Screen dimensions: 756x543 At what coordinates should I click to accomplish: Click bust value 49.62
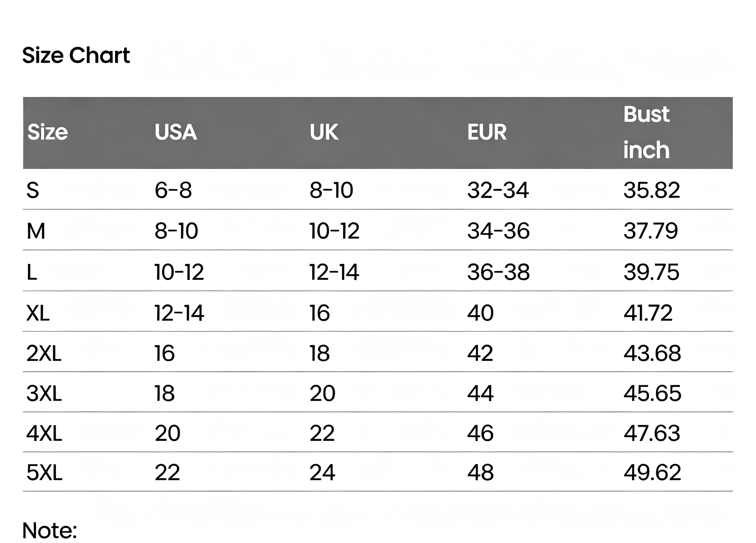pyautogui.click(x=652, y=473)
